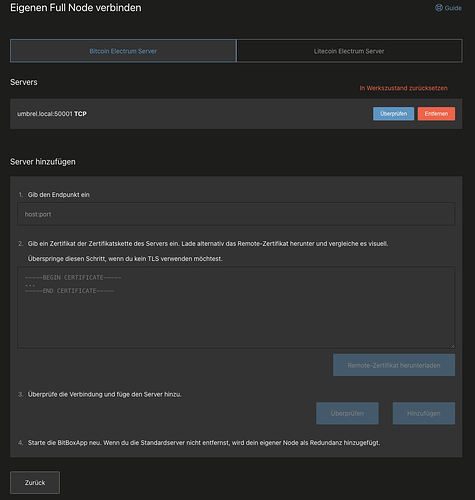The height and width of the screenshot is (500, 475).
Task: Click the Guide text link
Action: pyautogui.click(x=453, y=8)
